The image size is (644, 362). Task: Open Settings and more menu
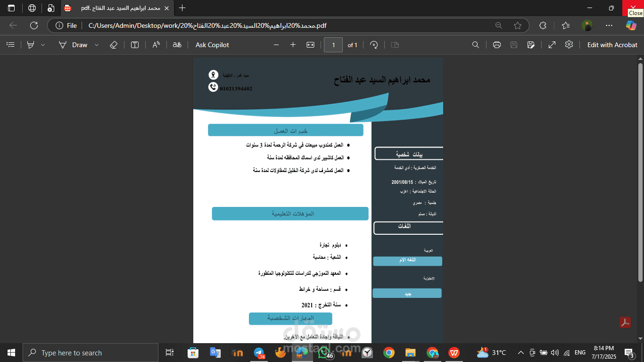(x=609, y=25)
